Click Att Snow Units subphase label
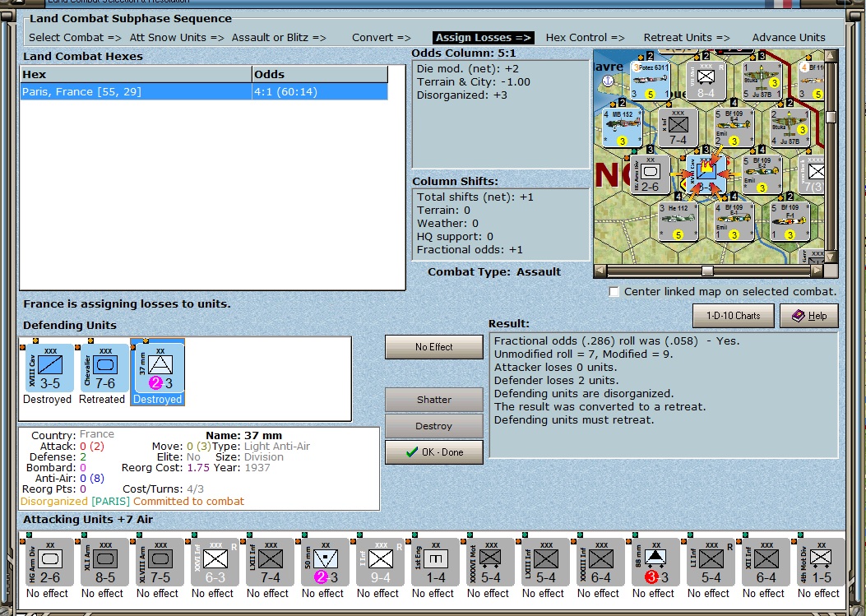866x616 pixels. click(177, 38)
